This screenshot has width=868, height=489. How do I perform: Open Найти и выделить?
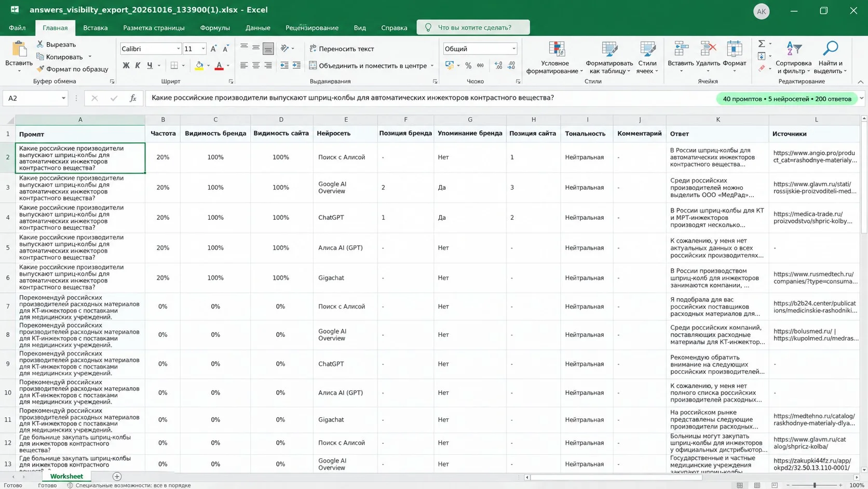pos(830,58)
